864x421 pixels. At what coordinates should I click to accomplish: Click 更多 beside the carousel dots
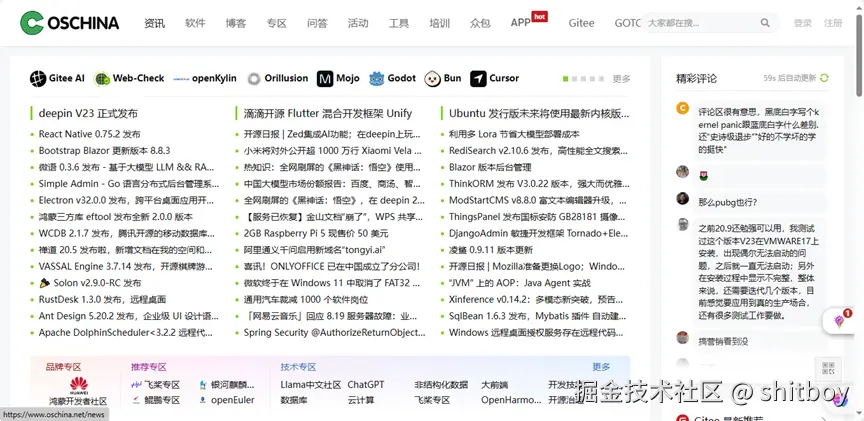[622, 79]
